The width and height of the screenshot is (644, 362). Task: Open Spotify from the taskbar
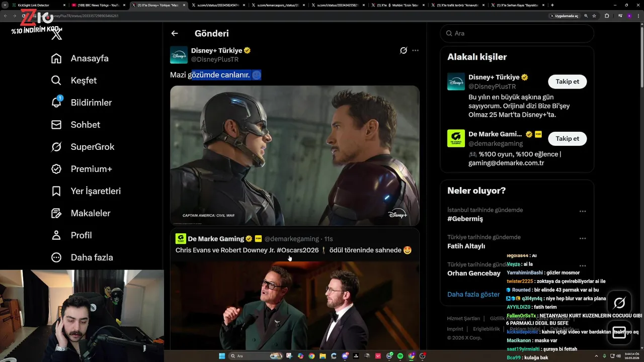click(400, 356)
